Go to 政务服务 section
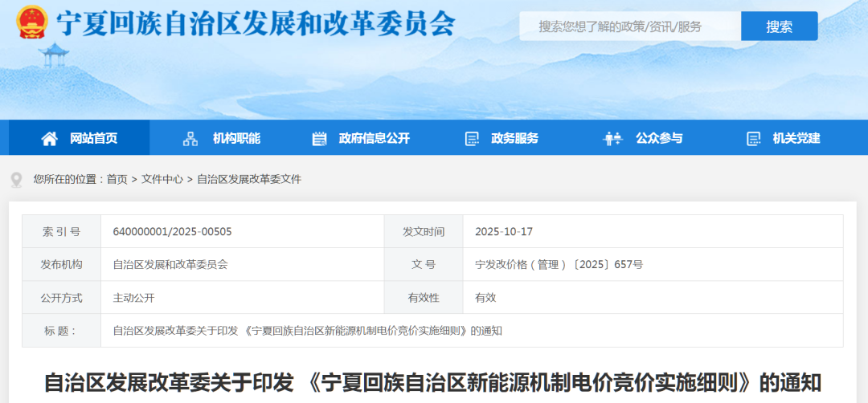The width and height of the screenshot is (868, 403). click(x=514, y=138)
